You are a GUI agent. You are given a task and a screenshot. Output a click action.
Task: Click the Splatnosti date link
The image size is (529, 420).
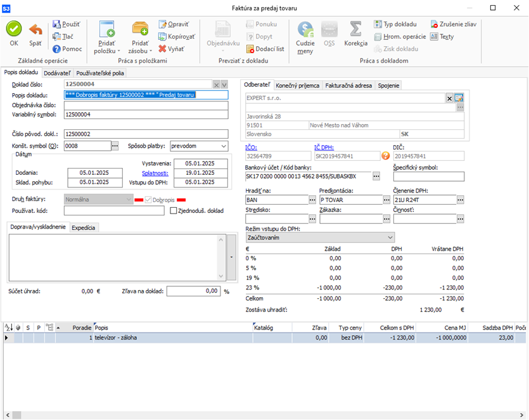tap(155, 172)
